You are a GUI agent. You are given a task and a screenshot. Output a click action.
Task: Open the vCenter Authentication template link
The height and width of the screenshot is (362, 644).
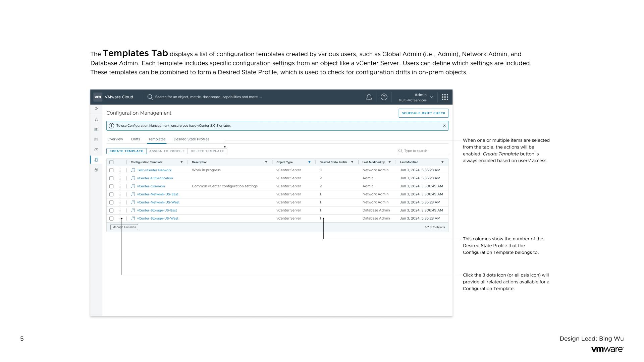tap(155, 178)
